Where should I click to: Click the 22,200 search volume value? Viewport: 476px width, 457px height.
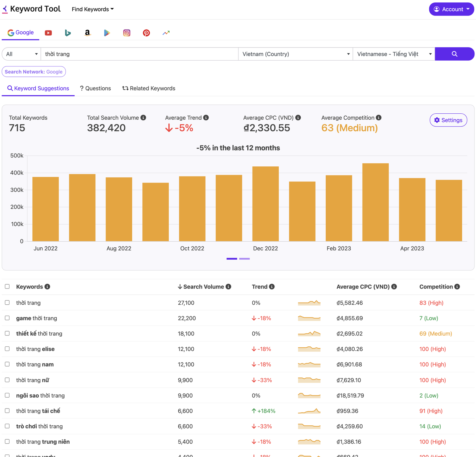click(x=187, y=318)
